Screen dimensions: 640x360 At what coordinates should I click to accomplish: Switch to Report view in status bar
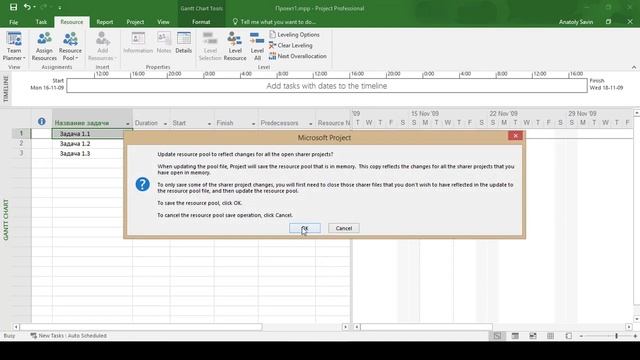[569, 336]
